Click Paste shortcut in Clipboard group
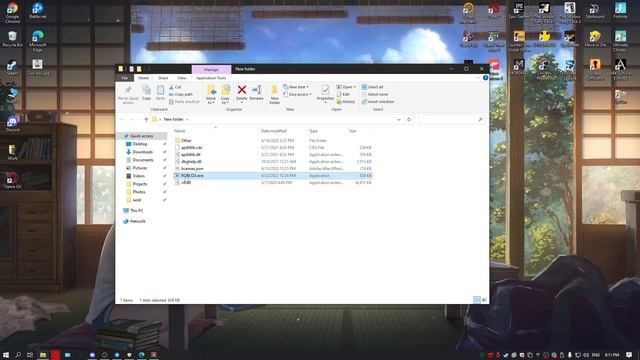The width and height of the screenshot is (640, 360). pyautogui.click(x=184, y=102)
